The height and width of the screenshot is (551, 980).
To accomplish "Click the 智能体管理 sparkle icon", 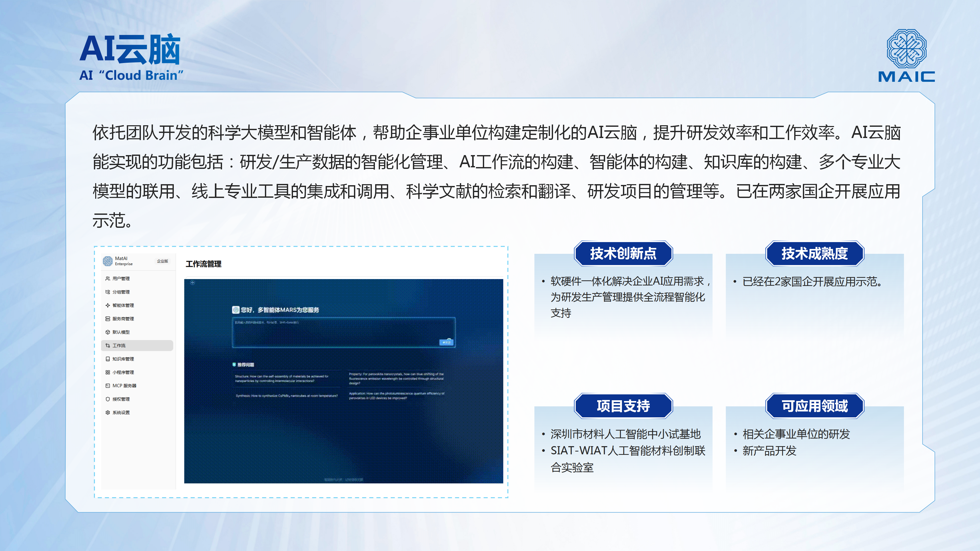I will (108, 305).
